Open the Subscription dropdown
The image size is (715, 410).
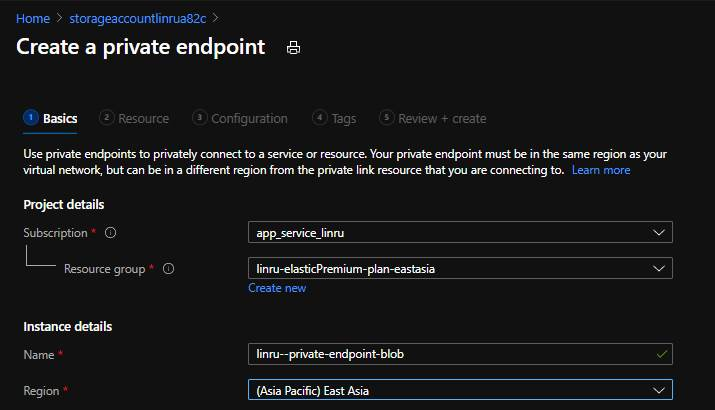pyautogui.click(x=460, y=233)
